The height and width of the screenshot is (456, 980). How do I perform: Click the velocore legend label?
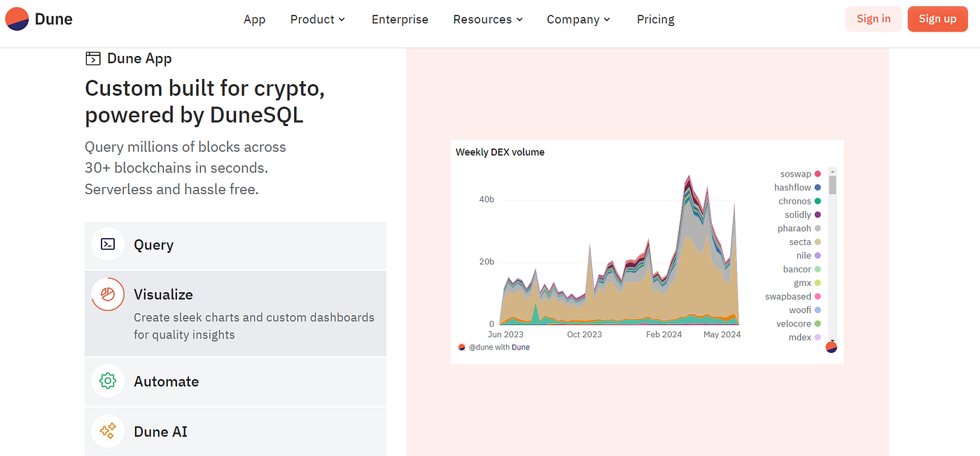[x=794, y=324]
